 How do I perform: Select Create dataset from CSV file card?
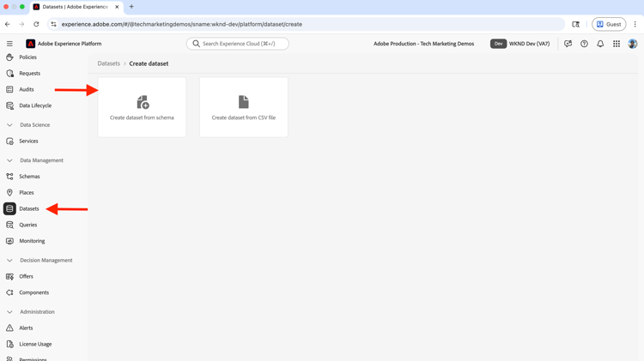click(x=244, y=107)
